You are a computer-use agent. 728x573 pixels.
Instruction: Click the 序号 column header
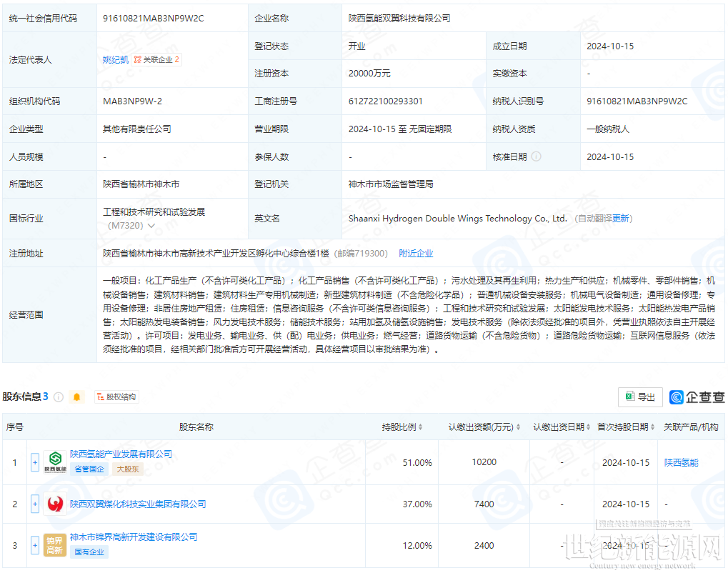15,427
